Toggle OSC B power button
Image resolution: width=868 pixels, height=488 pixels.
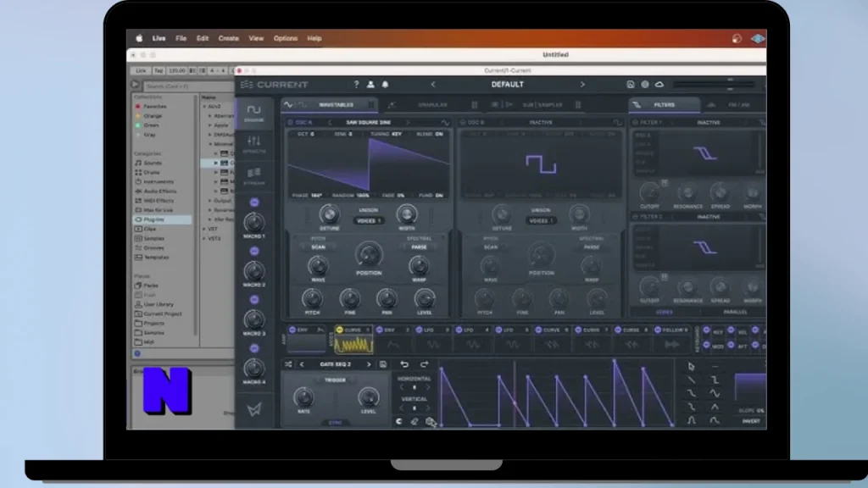pyautogui.click(x=463, y=122)
